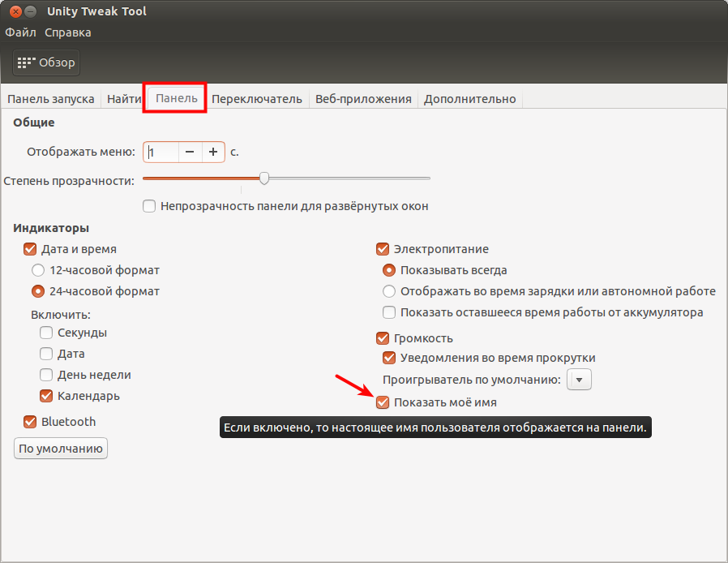Screen dimensions: 728x563
Task: Enable the Дата checkbox
Action: 46,354
